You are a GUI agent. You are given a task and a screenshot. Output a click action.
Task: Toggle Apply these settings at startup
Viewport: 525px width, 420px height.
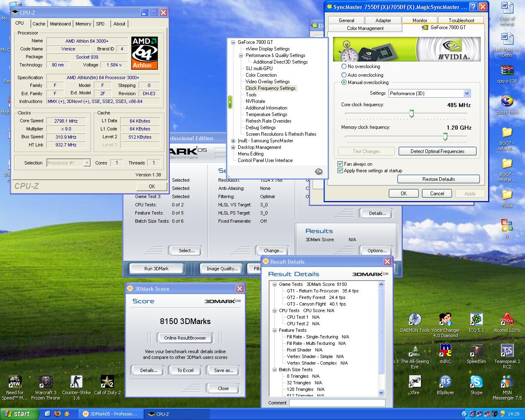point(340,171)
